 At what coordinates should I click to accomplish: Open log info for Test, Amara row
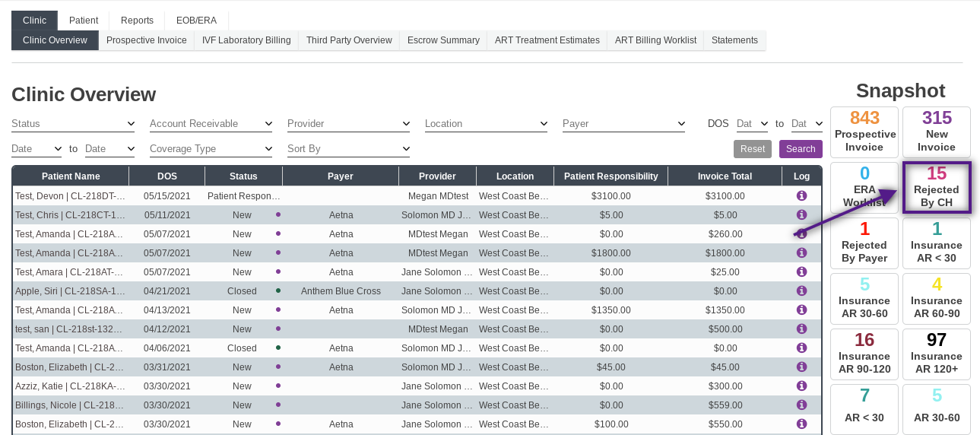tap(801, 271)
